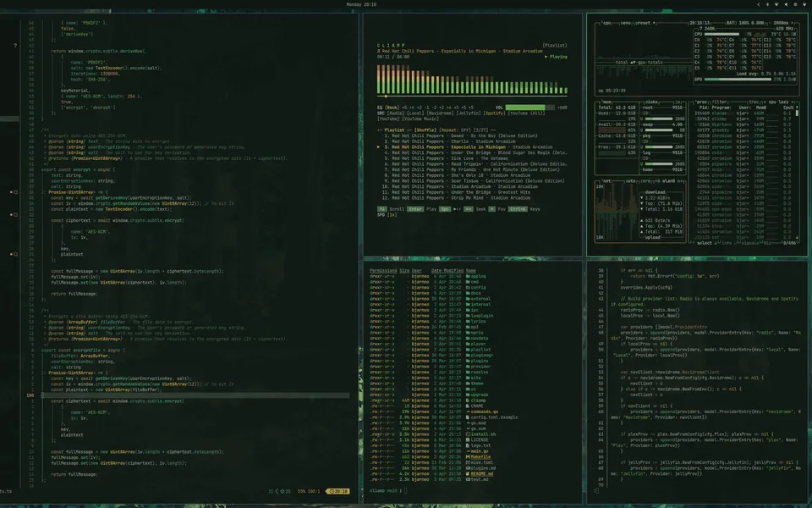Click the config folder's gear icon
This screenshot has height=508, width=812.
pyautogui.click(x=468, y=288)
